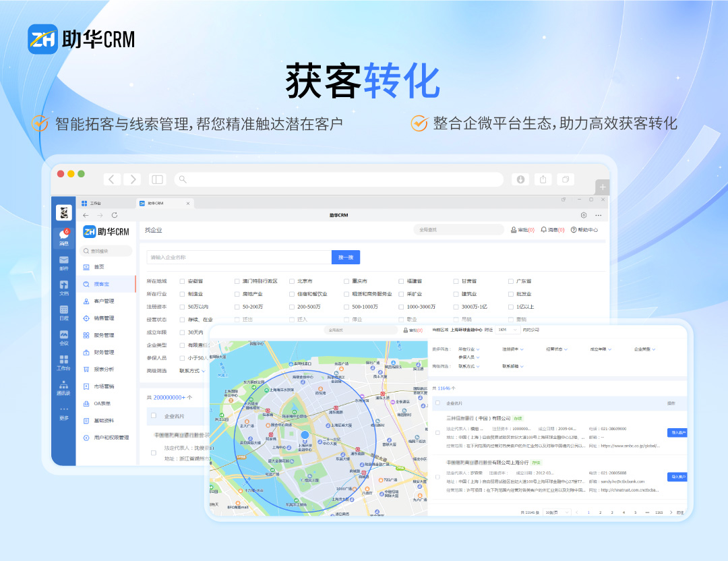This screenshot has height=561, width=728.
Task: Click the outer browser share icon
Action: [x=543, y=179]
